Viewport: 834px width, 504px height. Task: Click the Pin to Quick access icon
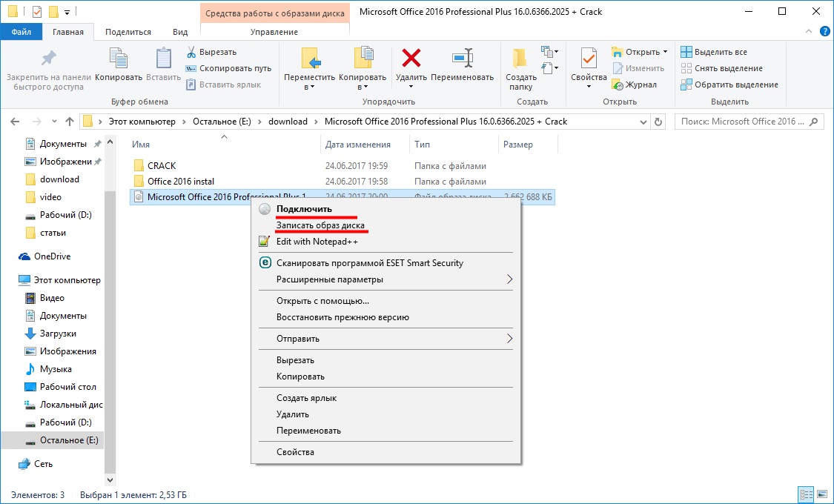tap(48, 59)
